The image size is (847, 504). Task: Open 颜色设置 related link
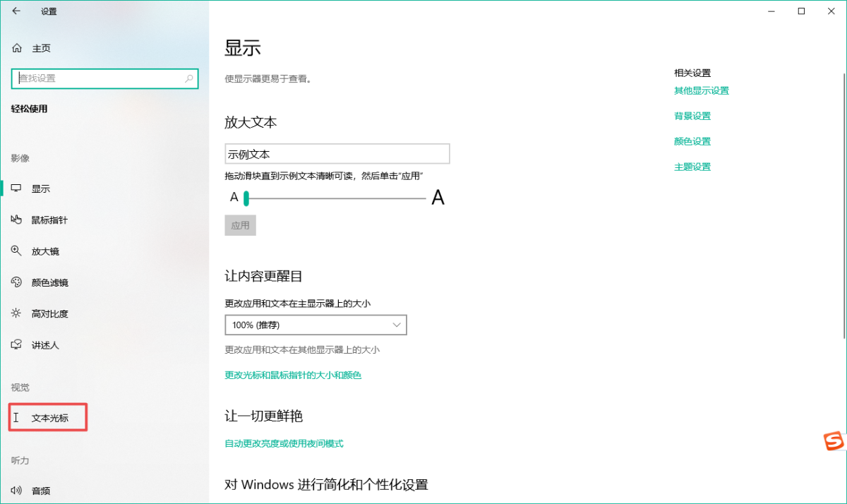tap(692, 141)
